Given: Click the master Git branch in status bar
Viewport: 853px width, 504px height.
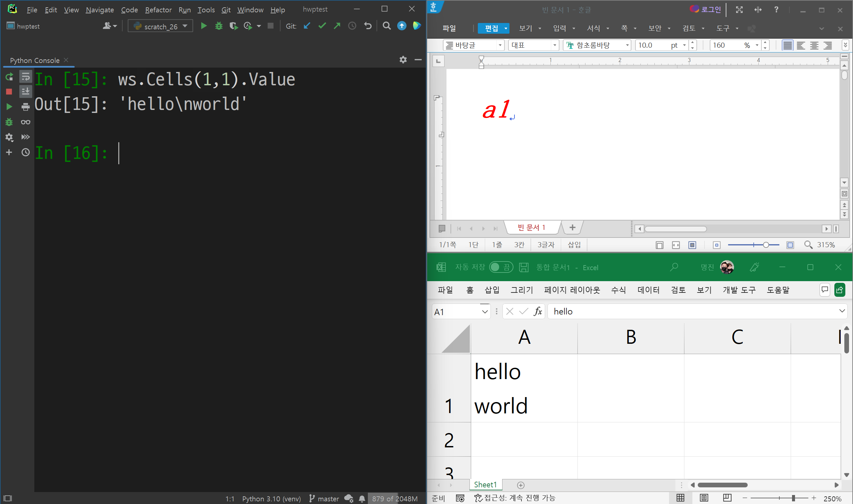Looking at the screenshot, I should coord(324,499).
